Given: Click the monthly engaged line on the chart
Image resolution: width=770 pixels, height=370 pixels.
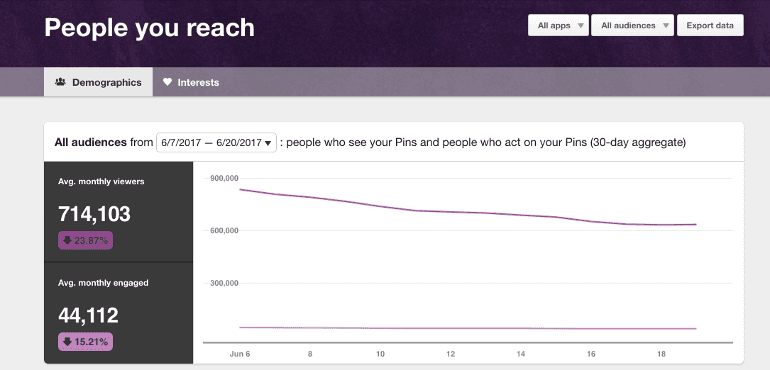Looking at the screenshot, I should 467,328.
